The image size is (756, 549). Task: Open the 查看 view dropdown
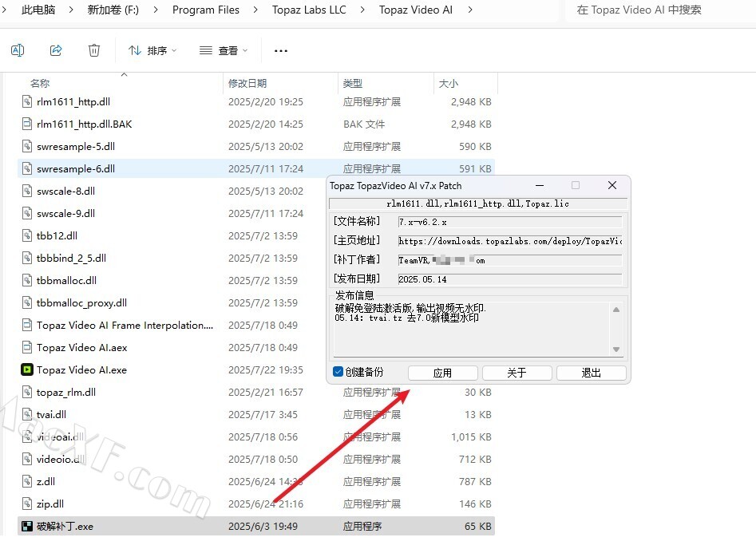coord(224,50)
